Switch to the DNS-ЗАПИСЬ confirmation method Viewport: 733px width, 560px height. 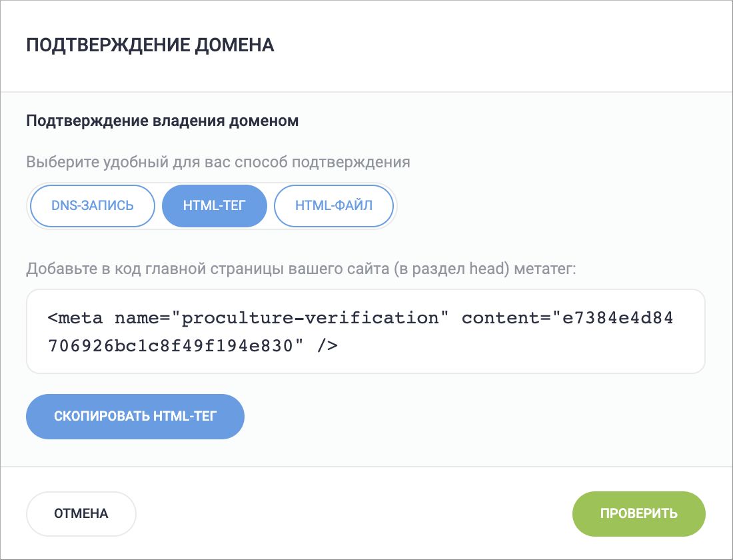click(92, 205)
